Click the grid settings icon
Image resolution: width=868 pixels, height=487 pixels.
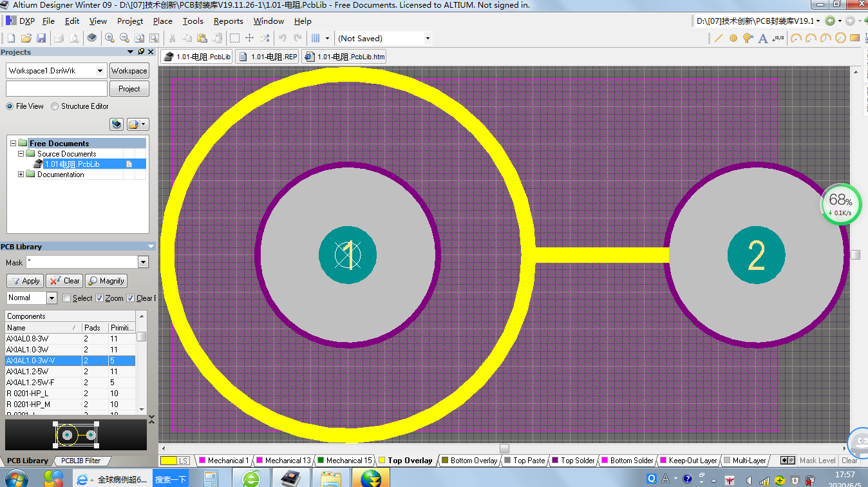coord(316,39)
